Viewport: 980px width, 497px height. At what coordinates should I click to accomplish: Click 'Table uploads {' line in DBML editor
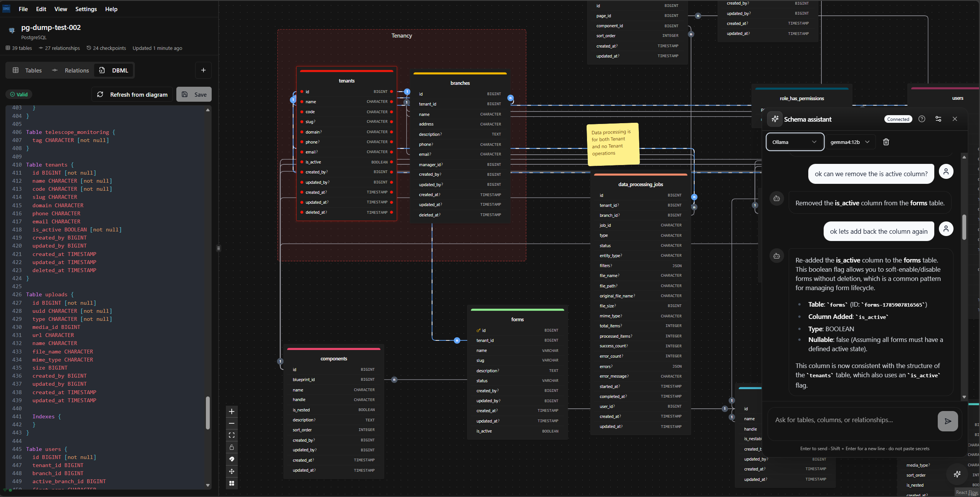pos(50,294)
